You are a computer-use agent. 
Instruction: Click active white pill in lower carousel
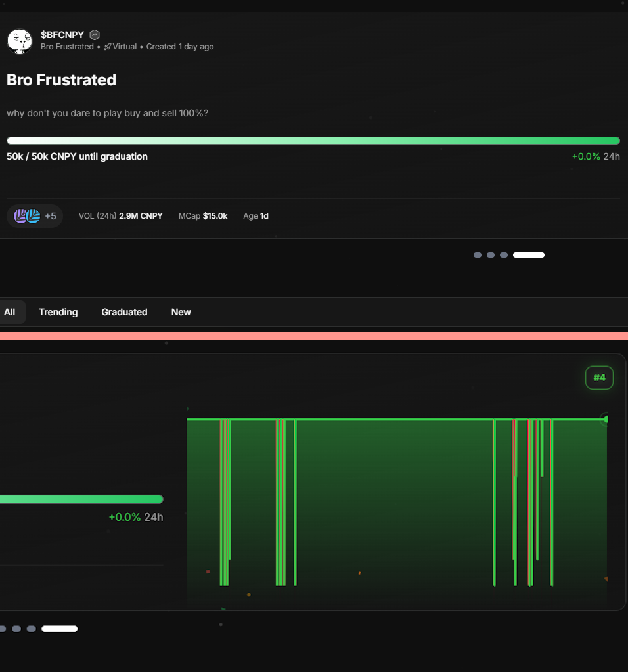pos(59,629)
